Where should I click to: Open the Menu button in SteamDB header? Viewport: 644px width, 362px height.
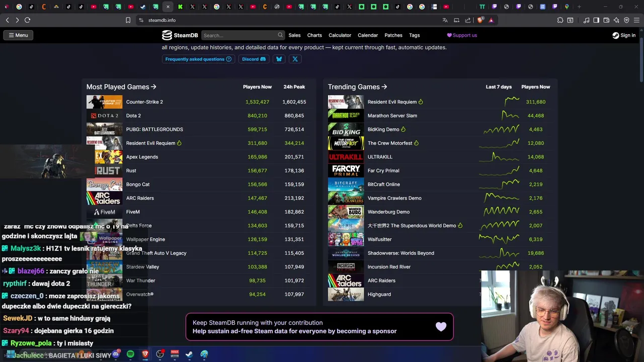[x=18, y=35]
